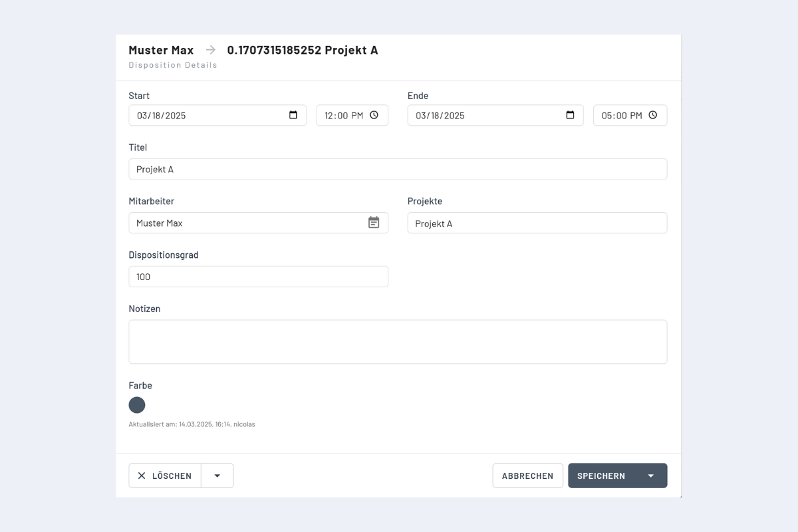This screenshot has height=532, width=798.
Task: Click the calendar icon in Mitarbeiter field
Action: tap(374, 223)
